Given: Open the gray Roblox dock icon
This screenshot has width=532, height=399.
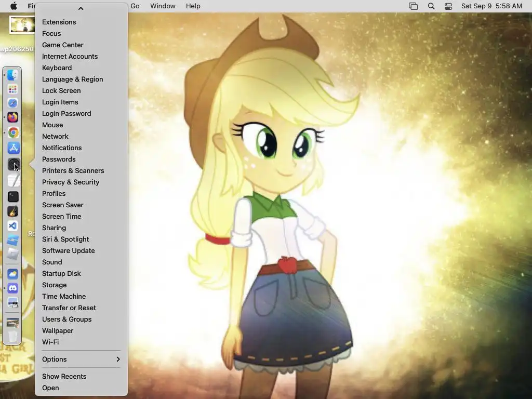Looking at the screenshot, I should point(12,254).
